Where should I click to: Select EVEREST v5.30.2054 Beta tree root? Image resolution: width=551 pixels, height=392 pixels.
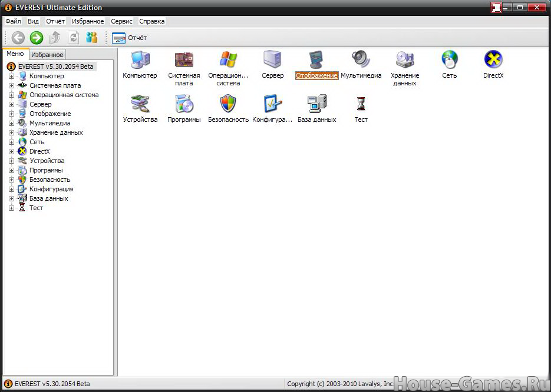click(56, 67)
